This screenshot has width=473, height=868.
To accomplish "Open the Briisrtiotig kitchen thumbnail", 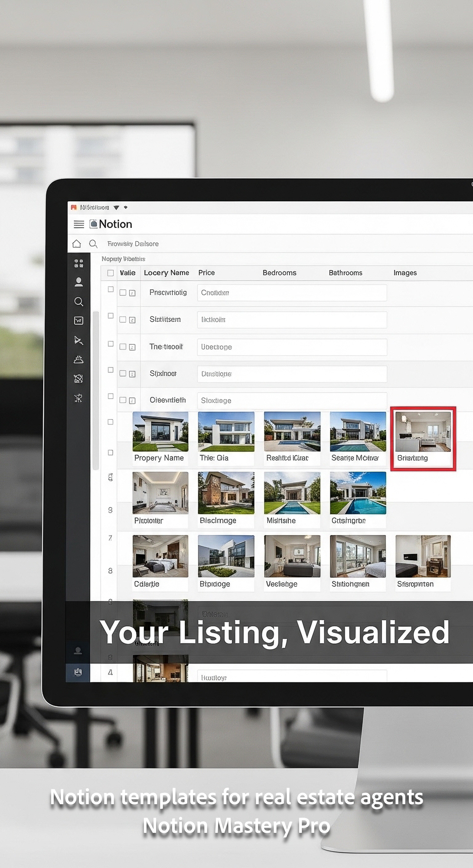I will click(x=423, y=432).
